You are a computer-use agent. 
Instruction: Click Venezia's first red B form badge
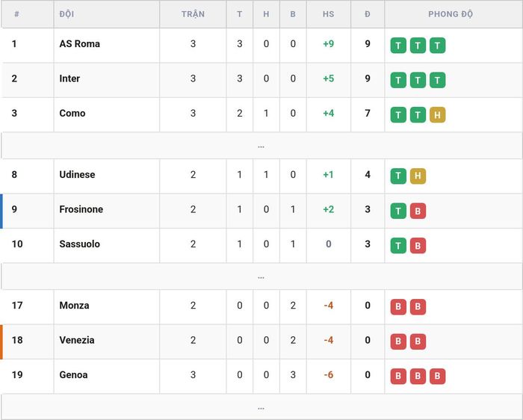[398, 342]
